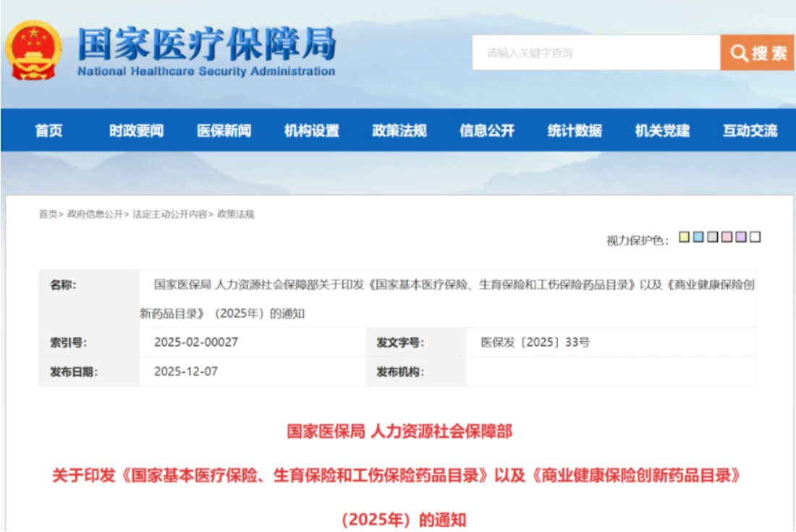Click red heading 国家医保局 人力资源社会保障部
Viewport: 796px width, 532px height.
click(x=399, y=431)
